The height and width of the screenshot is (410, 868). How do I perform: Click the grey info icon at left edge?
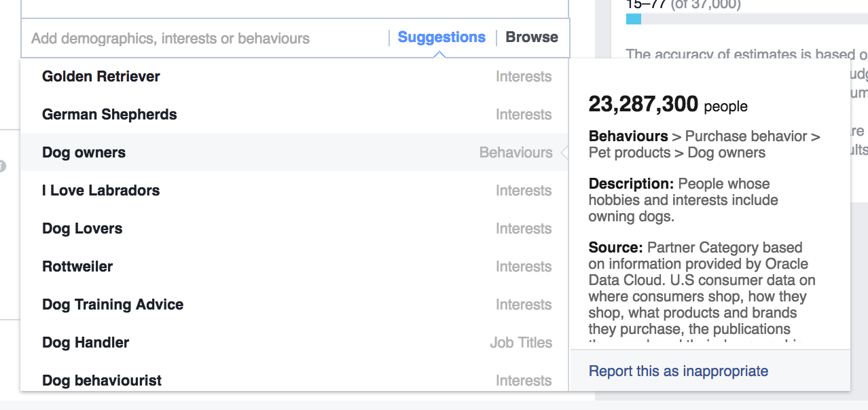click(3, 166)
